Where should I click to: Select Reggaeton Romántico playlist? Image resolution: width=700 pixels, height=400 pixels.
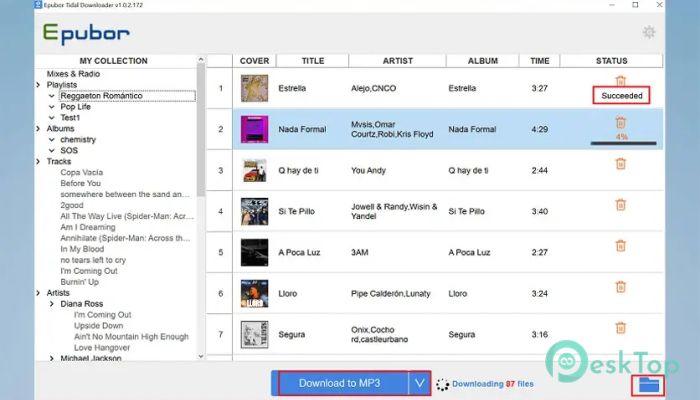[x=101, y=96]
